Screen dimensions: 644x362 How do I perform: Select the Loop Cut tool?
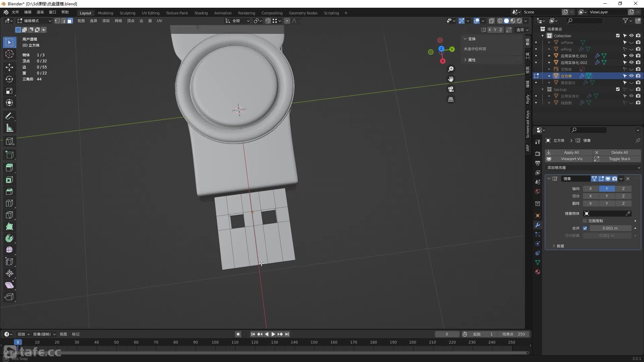tap(9, 203)
